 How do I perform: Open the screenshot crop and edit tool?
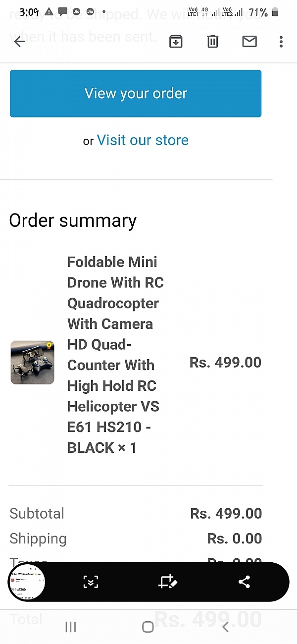[167, 582]
